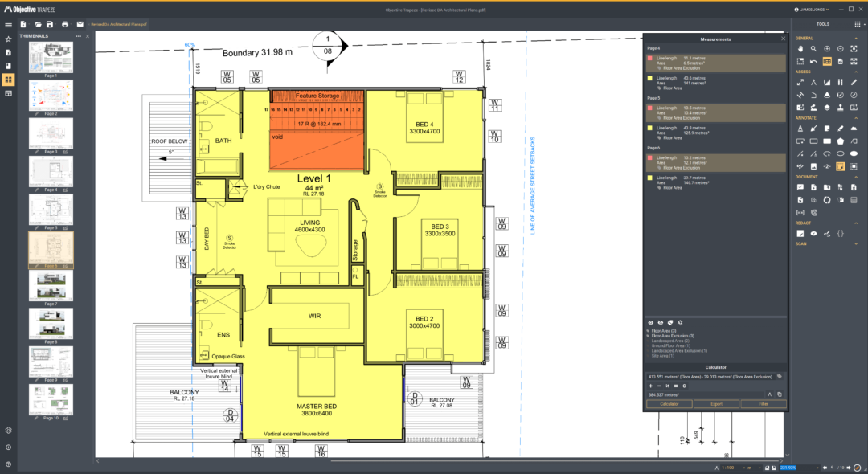Switch to Revised DA Architectural Plans tab

(x=119, y=25)
